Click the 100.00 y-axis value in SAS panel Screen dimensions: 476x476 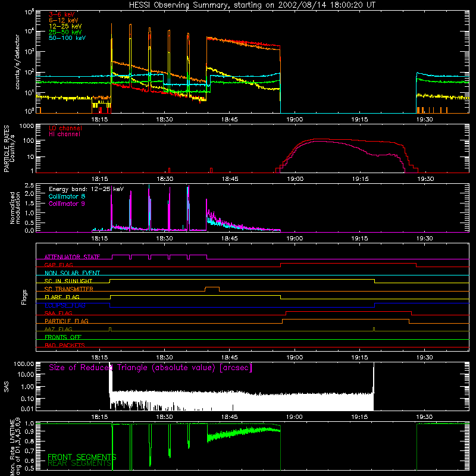(x=24, y=364)
